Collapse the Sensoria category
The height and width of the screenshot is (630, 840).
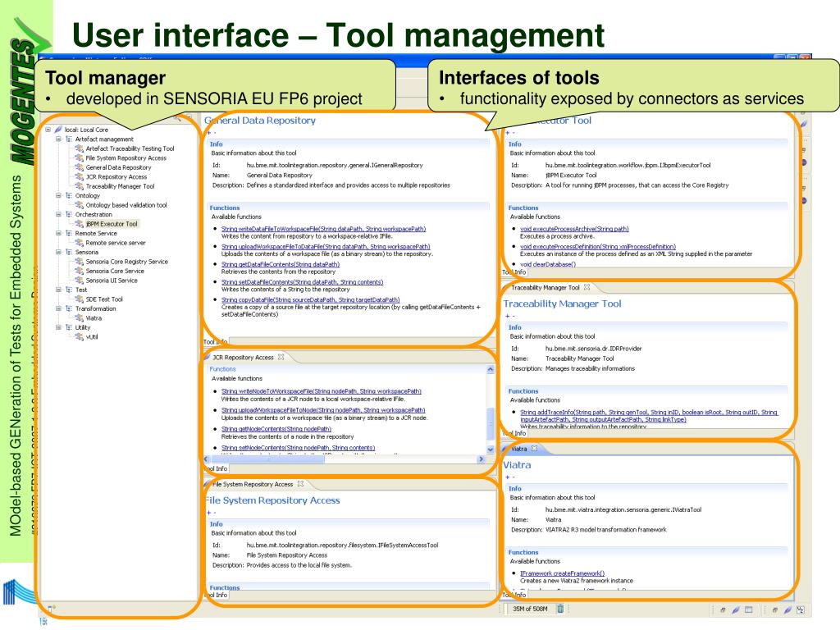(x=58, y=252)
